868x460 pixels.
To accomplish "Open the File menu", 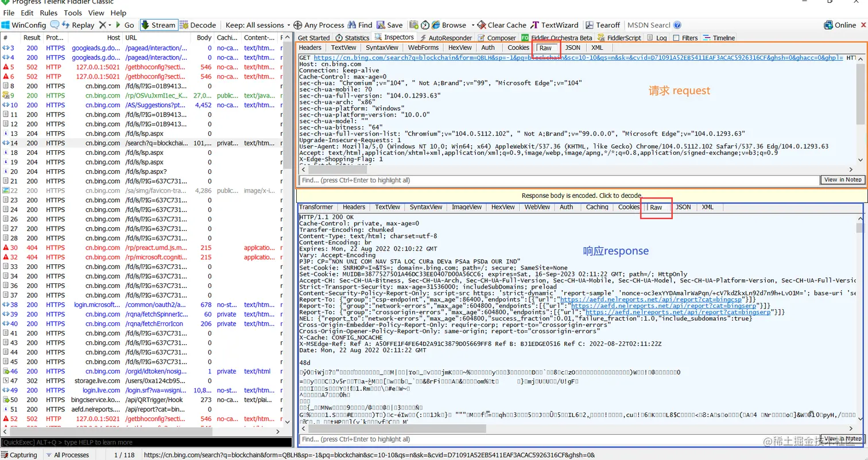I will click(10, 13).
